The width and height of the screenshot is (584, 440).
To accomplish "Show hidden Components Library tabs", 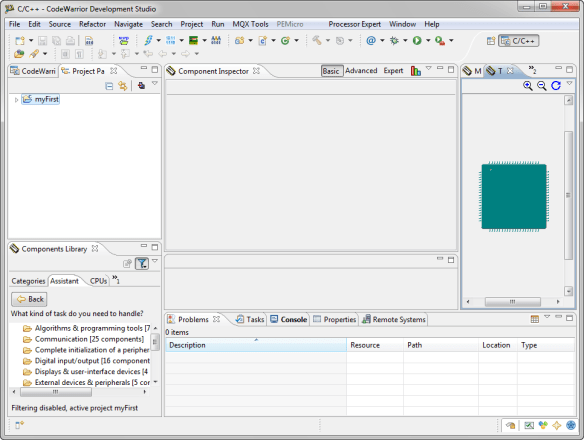I will tap(116, 279).
